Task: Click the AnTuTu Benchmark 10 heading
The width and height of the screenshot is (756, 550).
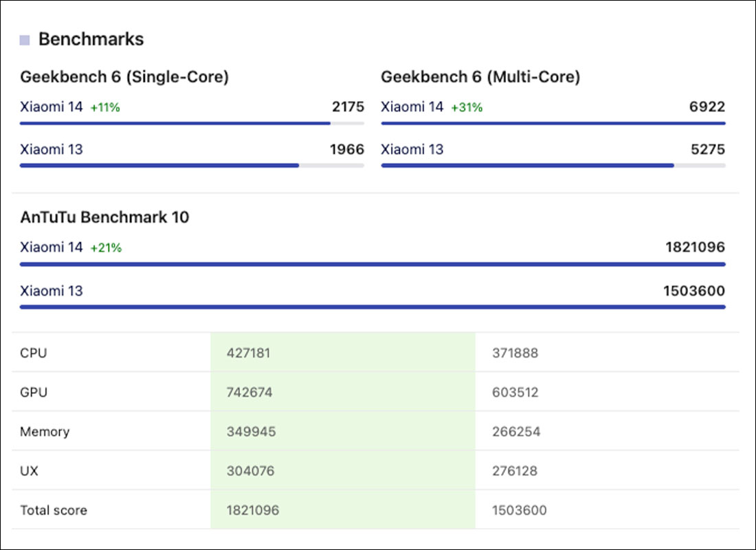Action: 104,217
